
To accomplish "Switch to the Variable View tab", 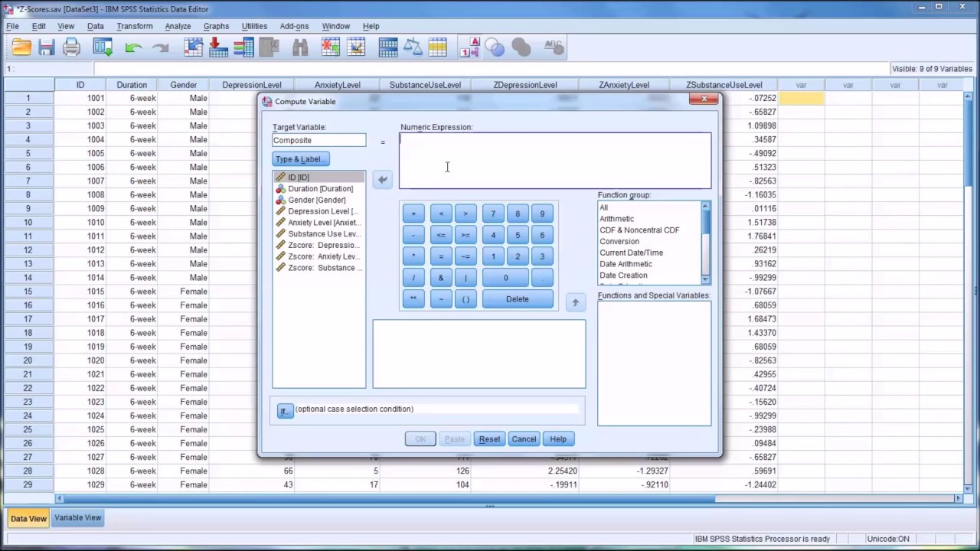I will point(78,518).
